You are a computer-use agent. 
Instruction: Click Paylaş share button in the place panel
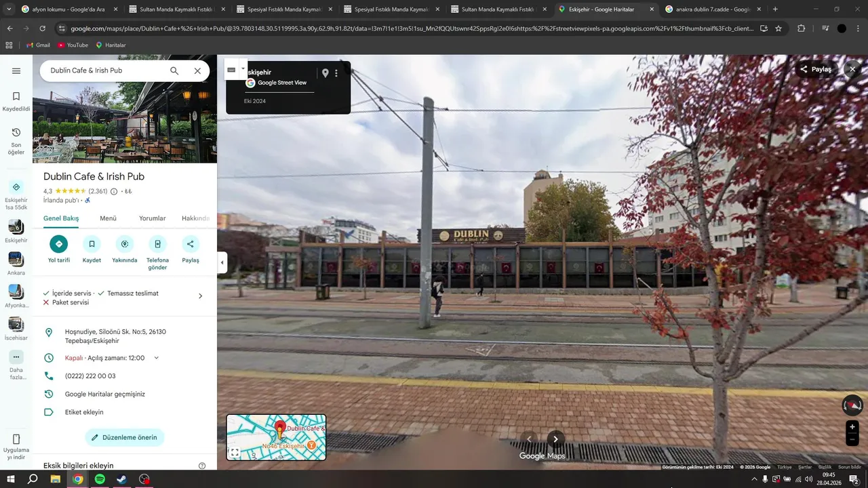(191, 249)
